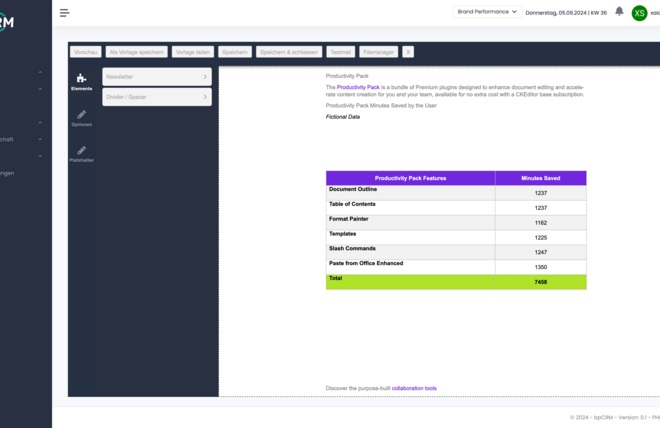Open the notifications bell
Viewport: 660px width, 428px height.
point(619,11)
